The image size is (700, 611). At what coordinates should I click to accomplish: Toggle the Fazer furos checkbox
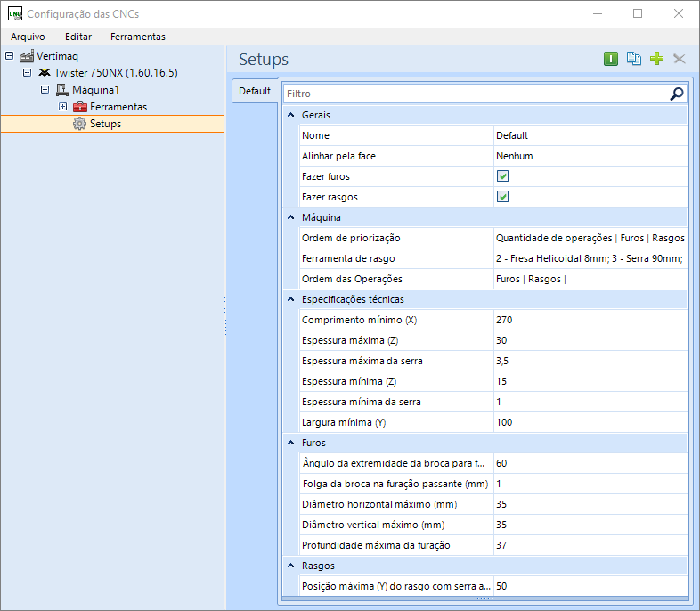pyautogui.click(x=502, y=176)
